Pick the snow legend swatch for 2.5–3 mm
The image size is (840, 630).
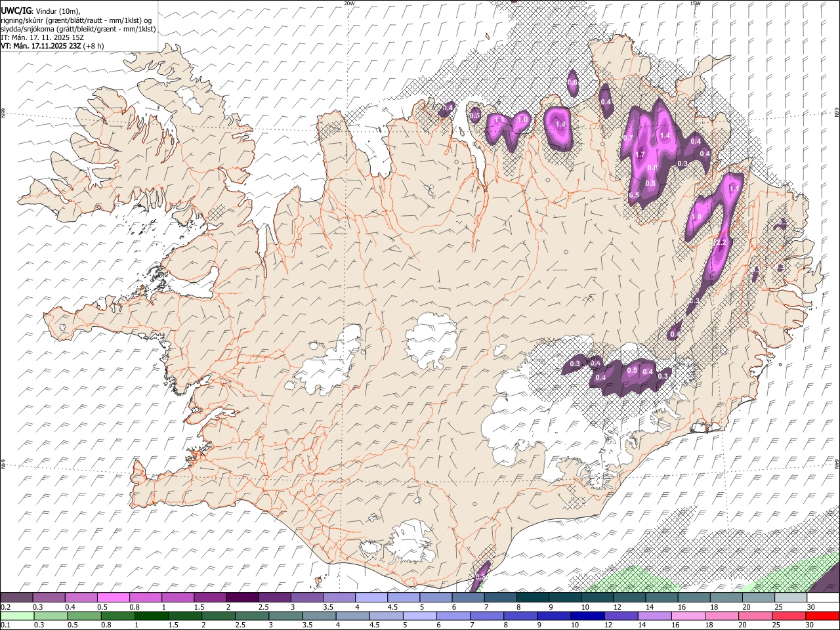(274, 597)
